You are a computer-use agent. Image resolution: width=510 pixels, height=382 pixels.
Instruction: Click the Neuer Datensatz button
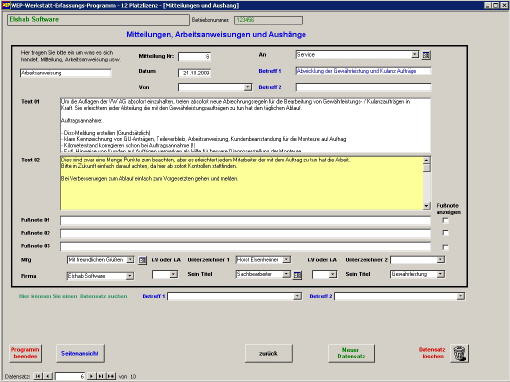(x=351, y=353)
